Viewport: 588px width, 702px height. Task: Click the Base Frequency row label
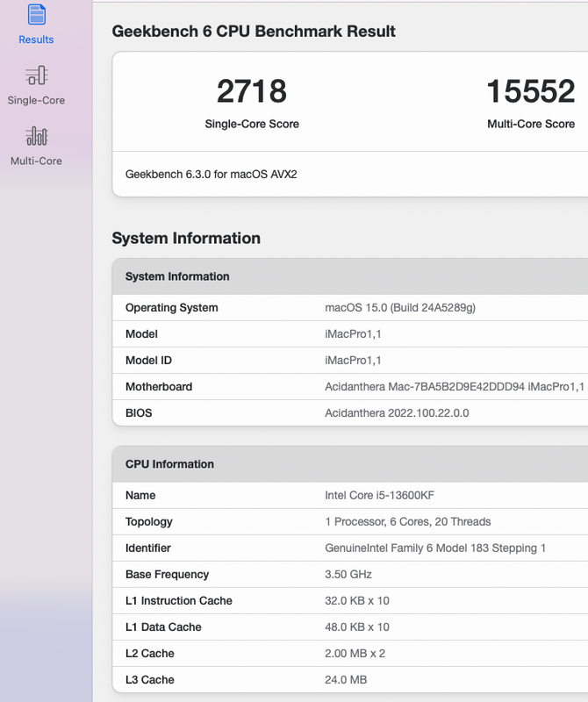[167, 575]
